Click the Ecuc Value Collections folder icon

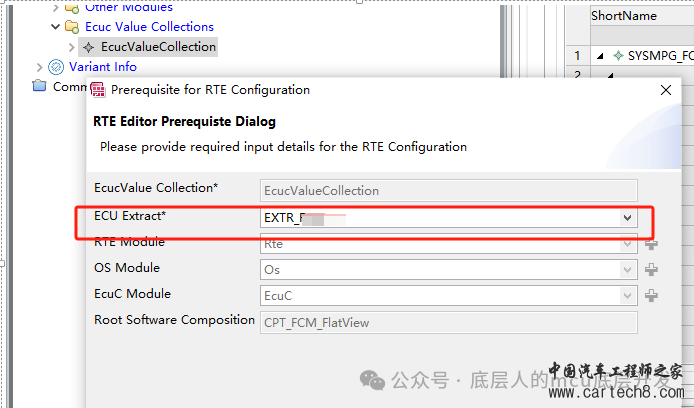[72, 27]
